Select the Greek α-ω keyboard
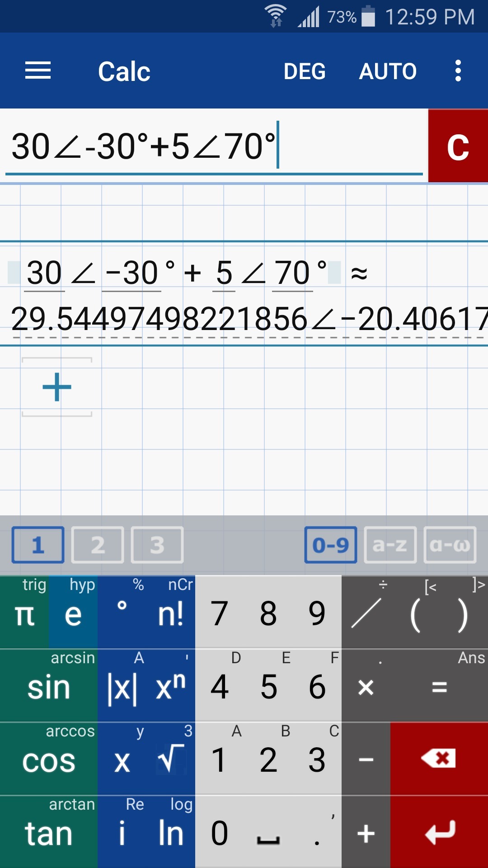This screenshot has width=488, height=868. click(x=450, y=545)
